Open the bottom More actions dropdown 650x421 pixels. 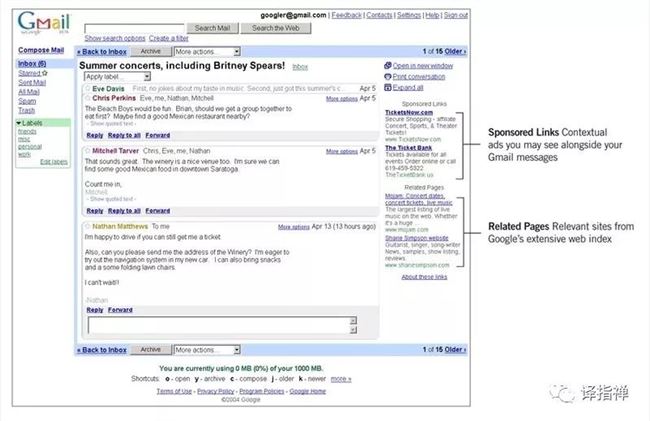(206, 350)
